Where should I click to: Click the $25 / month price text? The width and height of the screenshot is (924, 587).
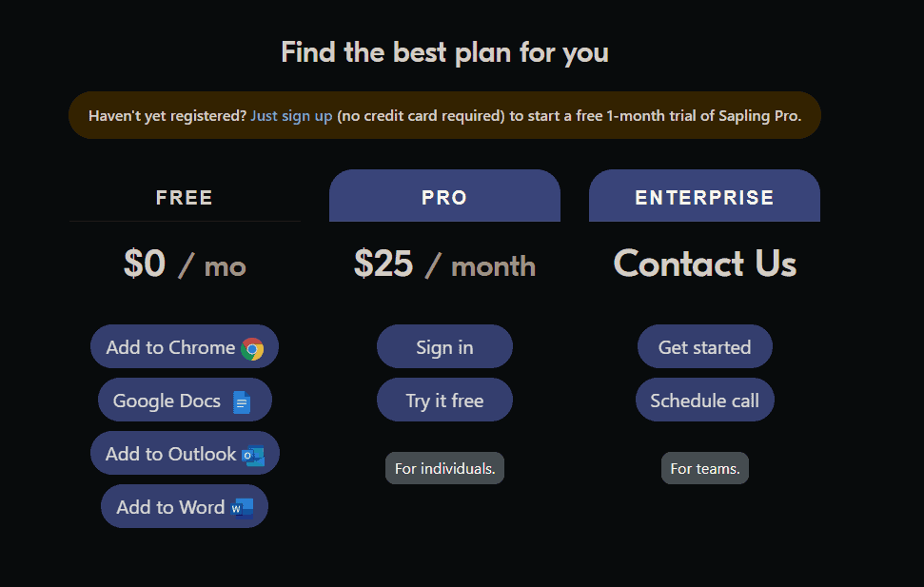point(445,264)
